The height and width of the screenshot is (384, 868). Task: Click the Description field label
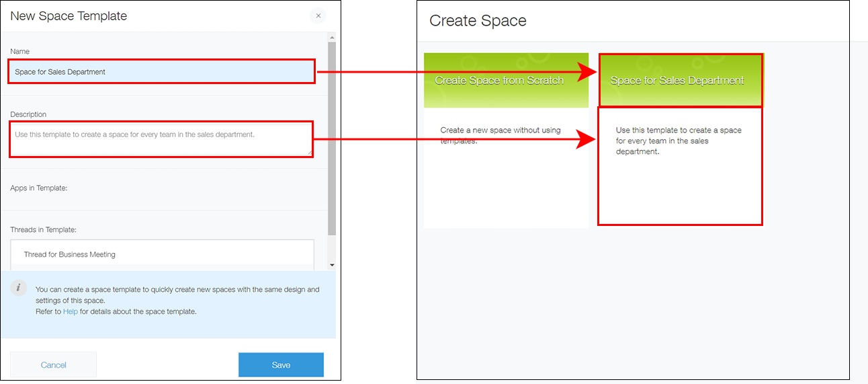pos(29,114)
